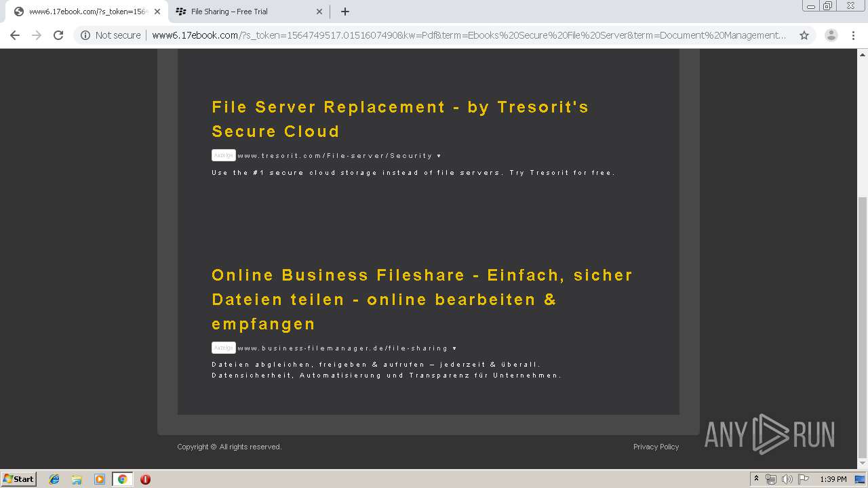This screenshot has height=488, width=868.
Task: Open Windows Explorer folder on taskbar
Action: [77, 479]
